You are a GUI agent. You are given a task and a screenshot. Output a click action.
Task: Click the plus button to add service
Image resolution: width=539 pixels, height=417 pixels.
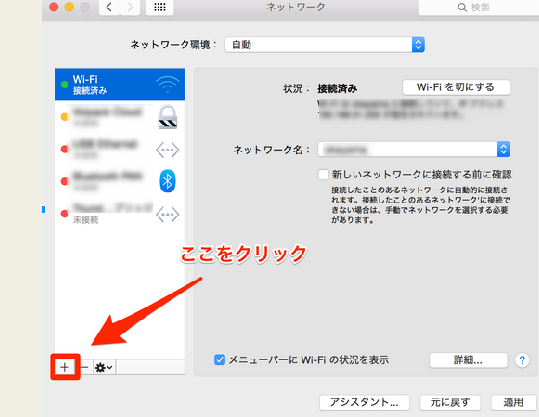pyautogui.click(x=65, y=367)
